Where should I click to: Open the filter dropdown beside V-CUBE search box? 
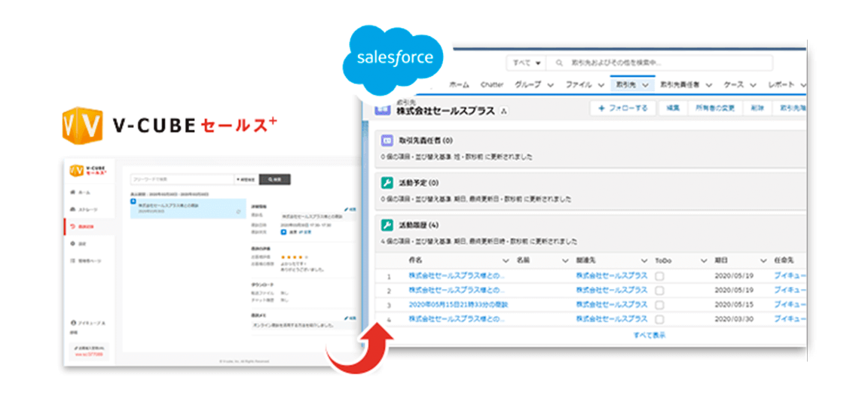coord(245,180)
